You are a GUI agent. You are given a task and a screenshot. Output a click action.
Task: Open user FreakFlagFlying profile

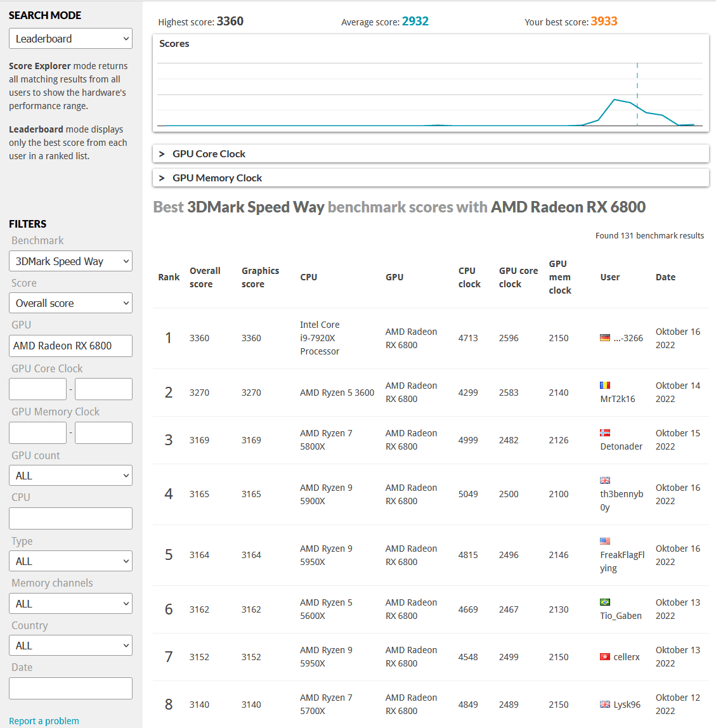[x=622, y=561]
